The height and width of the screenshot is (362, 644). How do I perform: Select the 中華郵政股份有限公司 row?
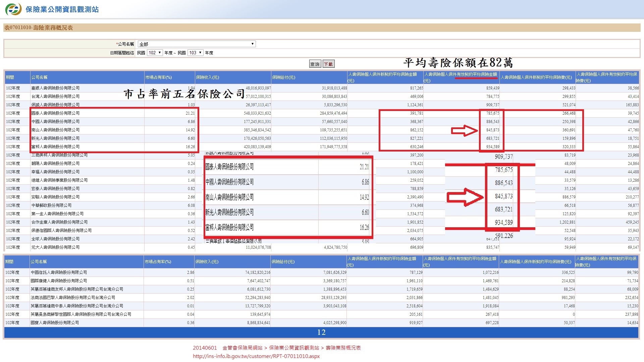(51, 205)
